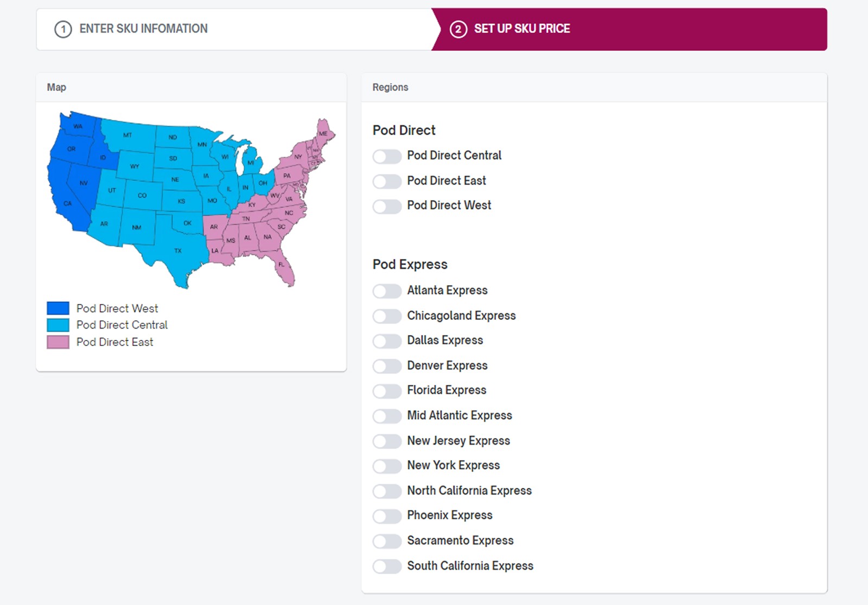Viewport: 868px width, 605px height.
Task: Click the Pod Direct Central legend swatch
Action: click(58, 325)
